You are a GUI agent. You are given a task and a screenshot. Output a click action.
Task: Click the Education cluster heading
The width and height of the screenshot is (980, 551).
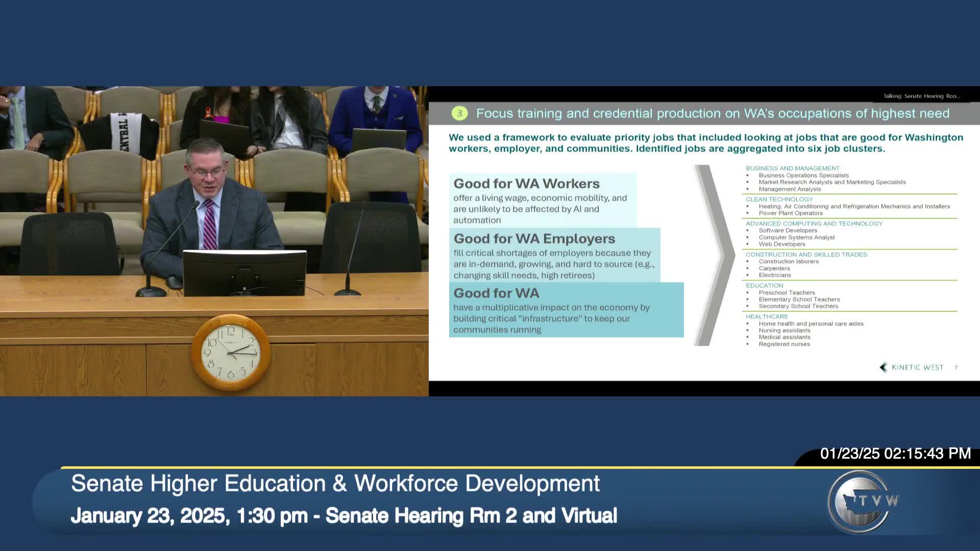764,286
